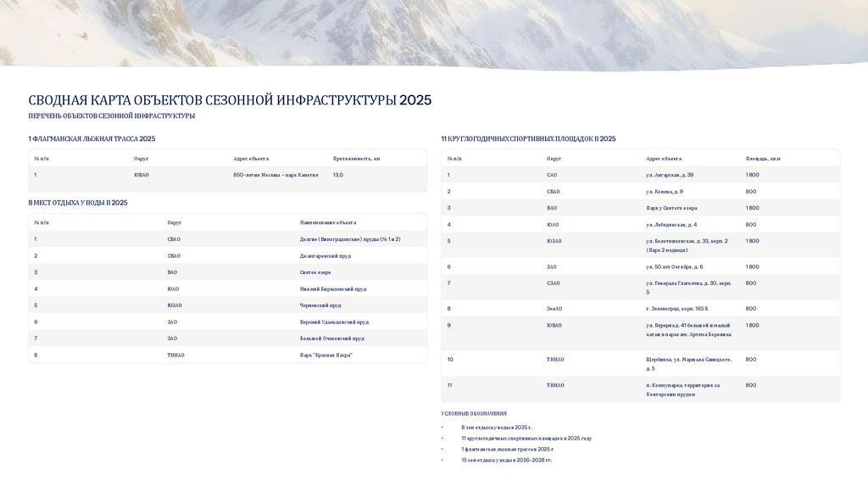Click area '1 800' in ул. Ангарская row
Viewport: 868px width, 487px height.
[753, 175]
